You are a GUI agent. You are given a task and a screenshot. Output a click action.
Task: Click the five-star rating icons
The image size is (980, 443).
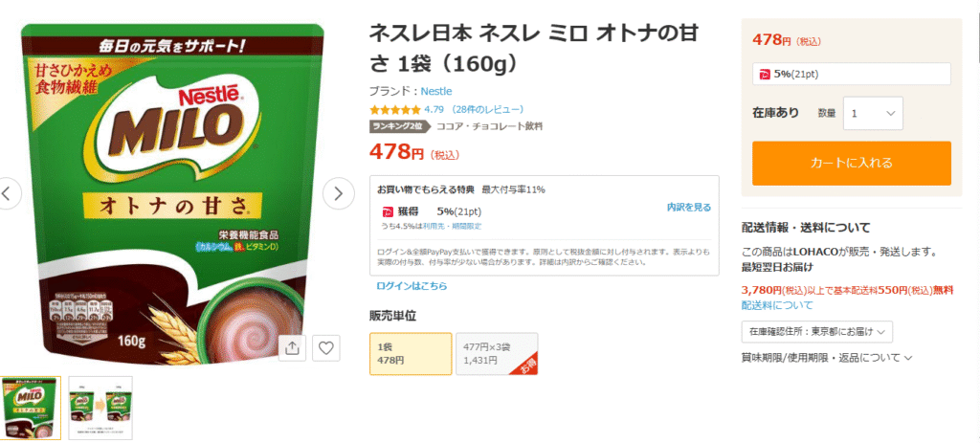tap(395, 110)
